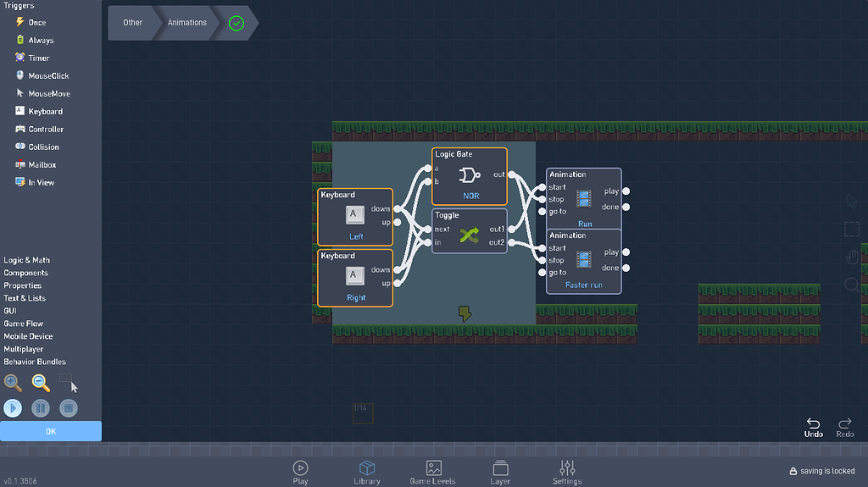Screen dimensions: 868x487
Task: Click the Right label on Keyboard node
Action: (356, 298)
